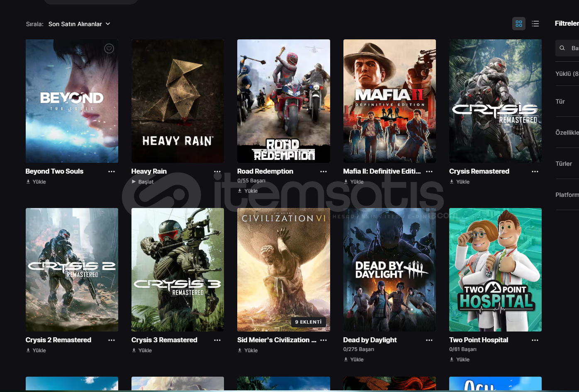The height and width of the screenshot is (392, 579).
Task: Click the Filtreler heading
Action: 567,23
